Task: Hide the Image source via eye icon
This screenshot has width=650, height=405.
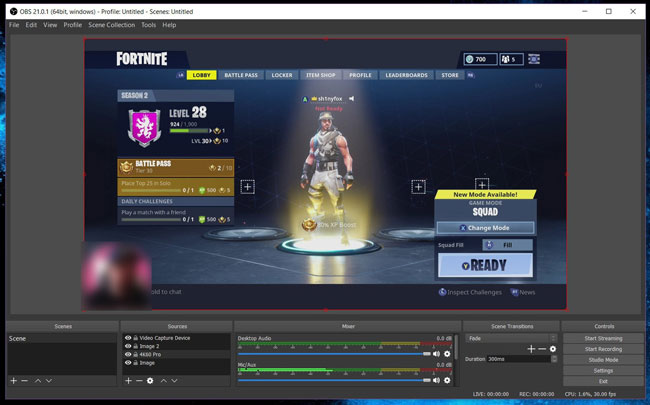Action: 128,363
